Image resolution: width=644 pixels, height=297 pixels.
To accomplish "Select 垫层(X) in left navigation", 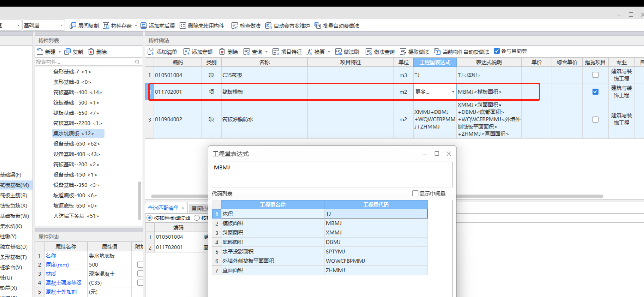I will pyautogui.click(x=9, y=288).
